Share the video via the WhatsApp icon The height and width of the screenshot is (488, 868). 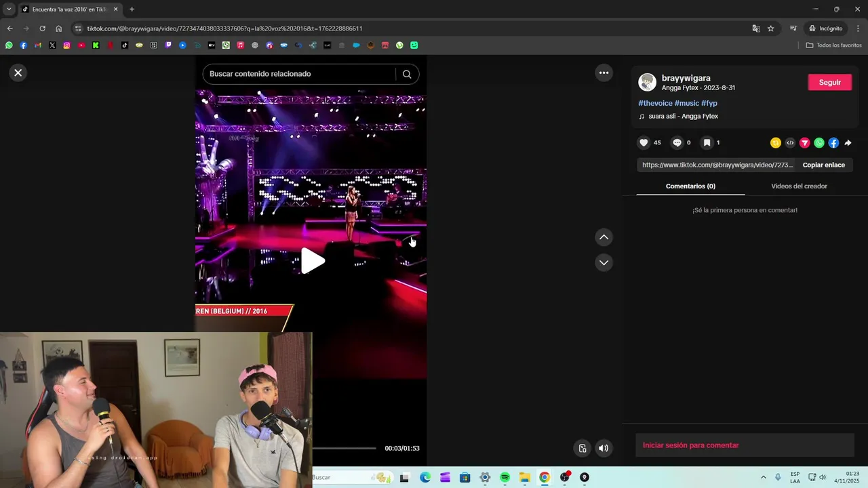tap(819, 143)
